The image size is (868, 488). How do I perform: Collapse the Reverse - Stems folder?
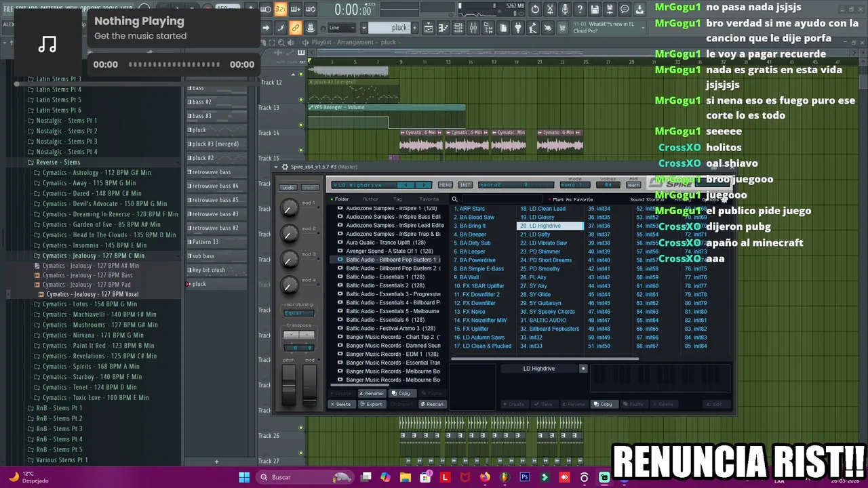pos(58,162)
